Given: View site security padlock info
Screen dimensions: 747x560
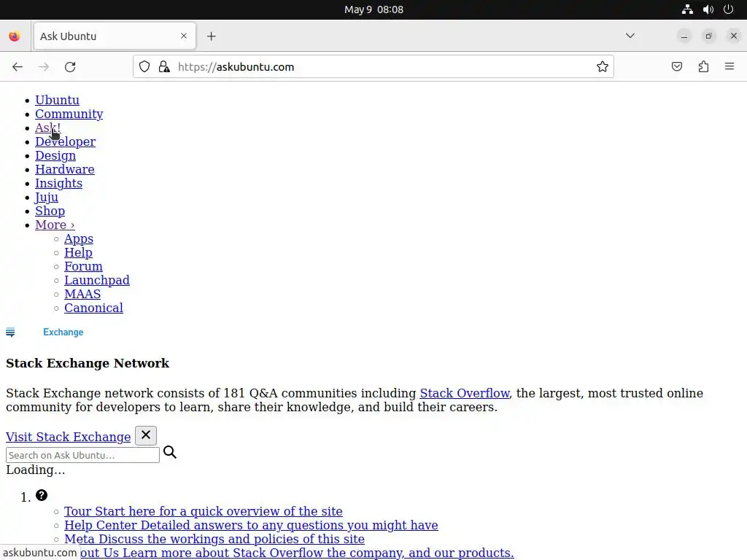Looking at the screenshot, I should coord(164,66).
